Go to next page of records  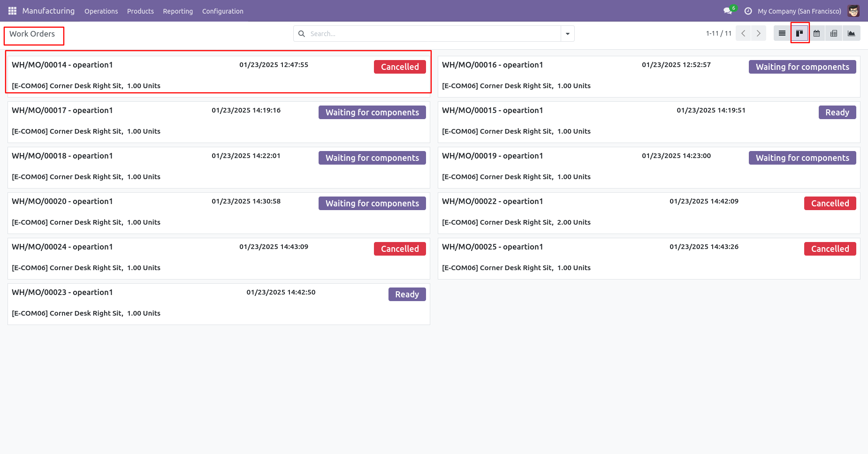(758, 33)
